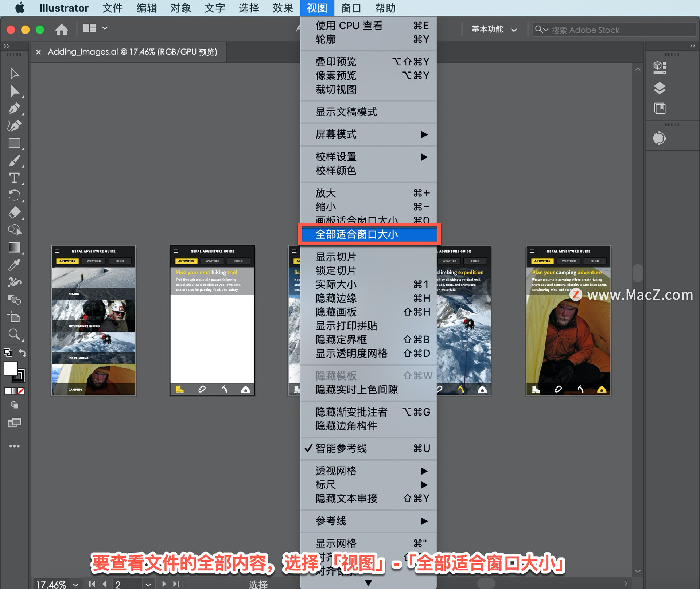Click the Drawing mode icon
The image size is (700, 589).
(15, 405)
